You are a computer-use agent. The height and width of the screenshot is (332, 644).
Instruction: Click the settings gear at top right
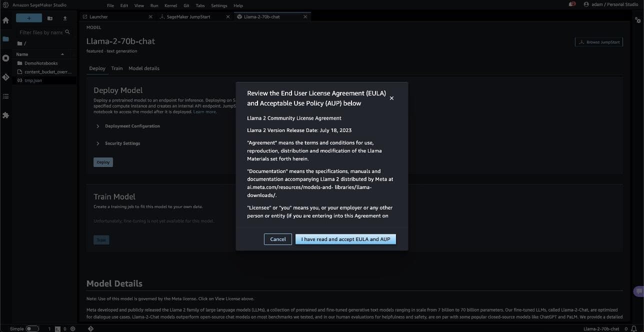pos(638,20)
